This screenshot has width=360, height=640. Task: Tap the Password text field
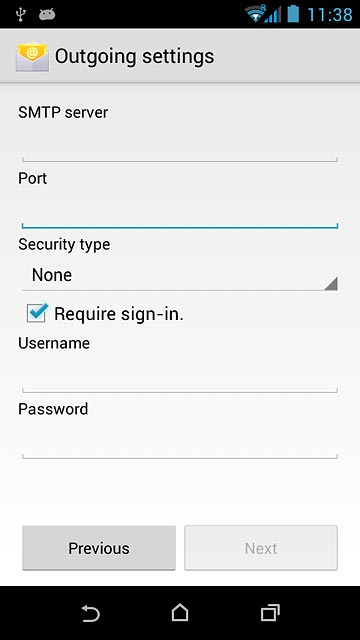pyautogui.click(x=180, y=441)
